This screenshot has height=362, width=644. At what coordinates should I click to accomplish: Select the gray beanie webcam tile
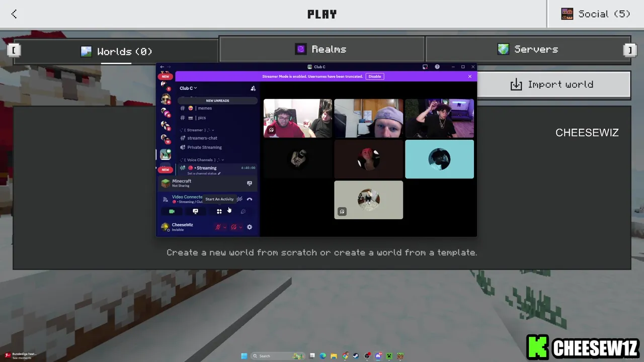point(369,118)
